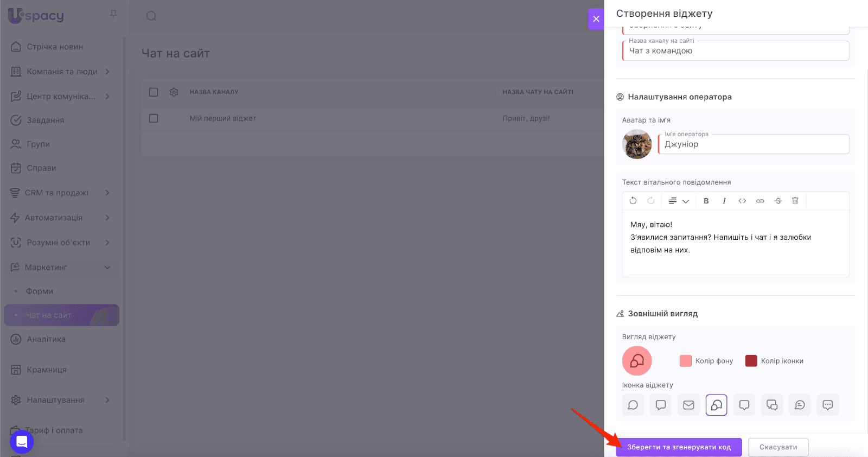Click the pin sidebar icon
The width and height of the screenshot is (868, 457).
pos(113,14)
